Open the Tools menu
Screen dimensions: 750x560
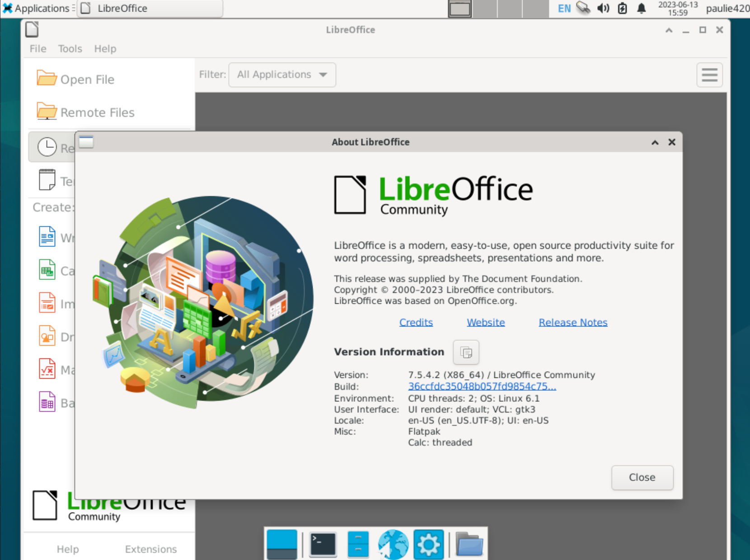tap(70, 49)
